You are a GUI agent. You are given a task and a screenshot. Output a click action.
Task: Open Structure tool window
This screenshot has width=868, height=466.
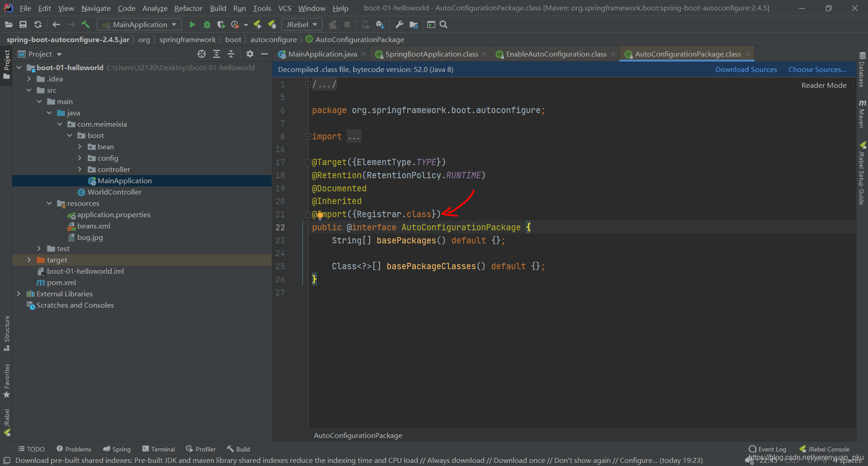pos(6,333)
